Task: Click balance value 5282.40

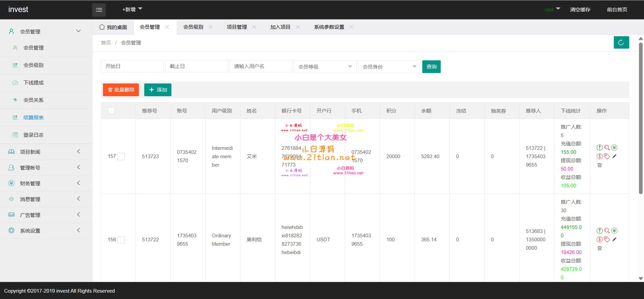Action: 430,156
